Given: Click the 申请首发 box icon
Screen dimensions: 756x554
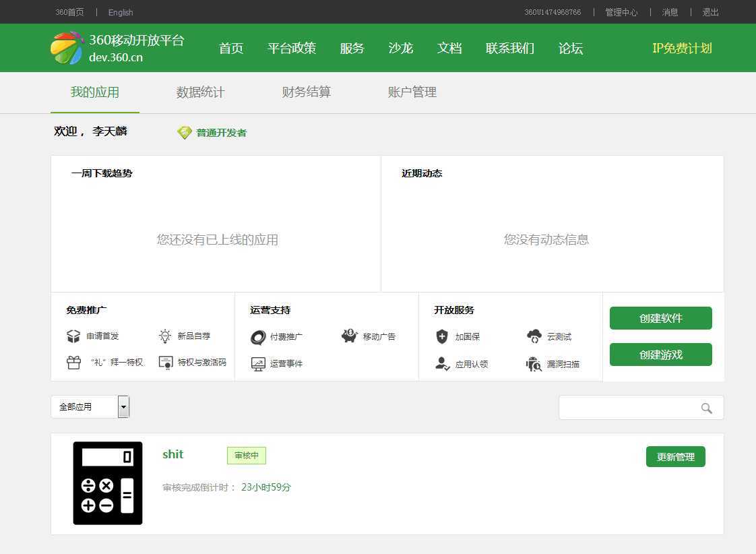Looking at the screenshot, I should tap(73, 336).
